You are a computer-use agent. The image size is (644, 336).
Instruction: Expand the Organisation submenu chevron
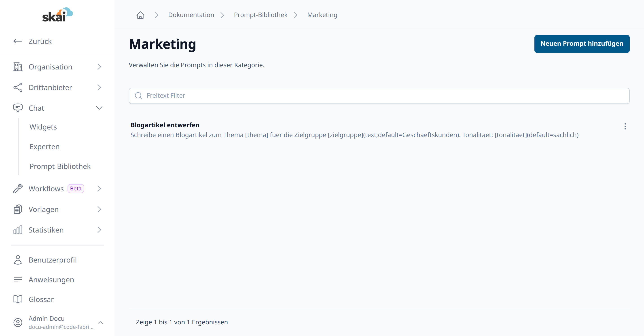click(x=99, y=67)
